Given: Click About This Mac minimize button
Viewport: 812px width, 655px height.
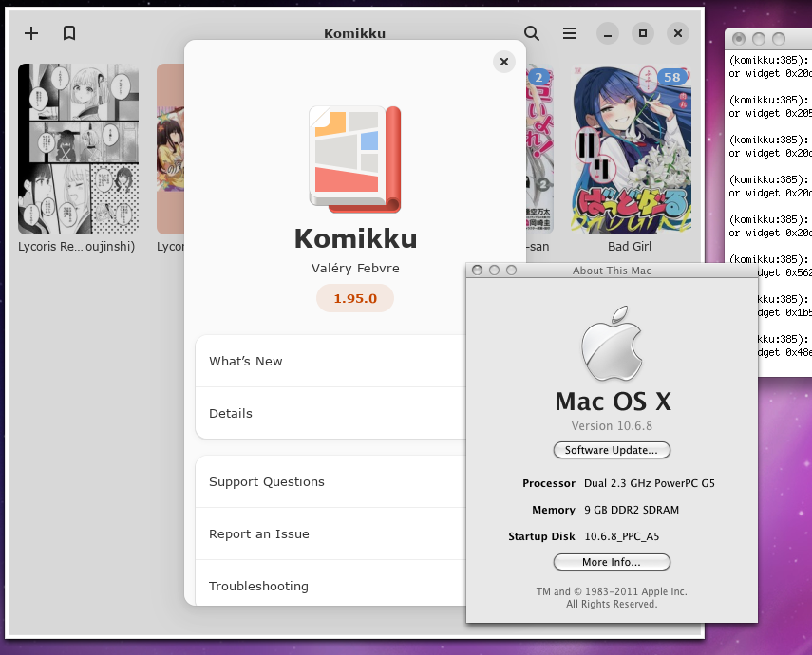Looking at the screenshot, I should (x=495, y=271).
